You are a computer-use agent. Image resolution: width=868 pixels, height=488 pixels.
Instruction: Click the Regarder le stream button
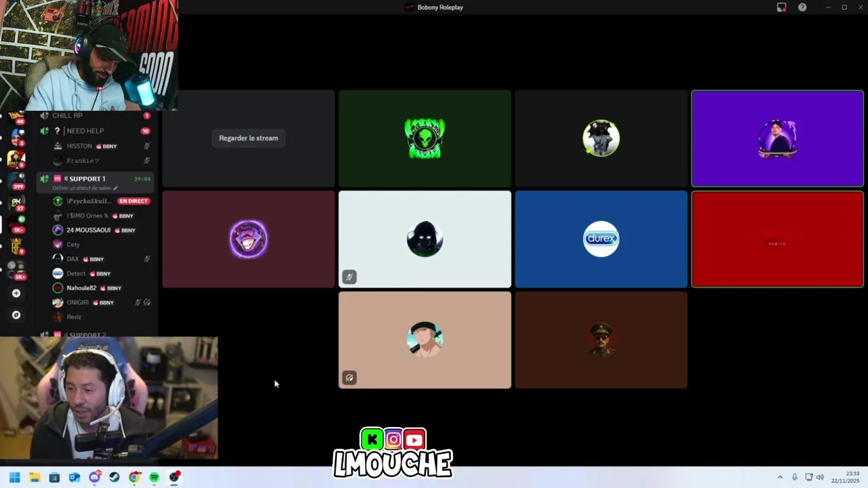248,138
